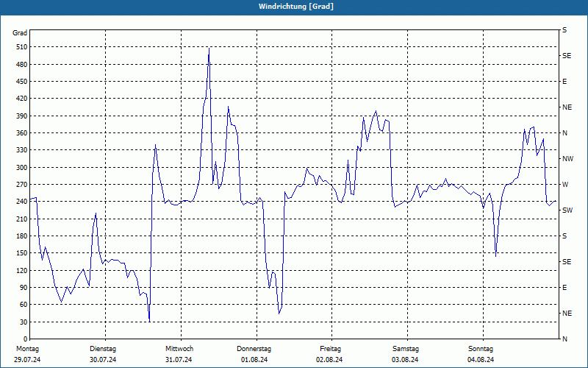Screen dimensions: 588x368
Task: Select the 'Sonntag' day label
Action: pos(481,349)
